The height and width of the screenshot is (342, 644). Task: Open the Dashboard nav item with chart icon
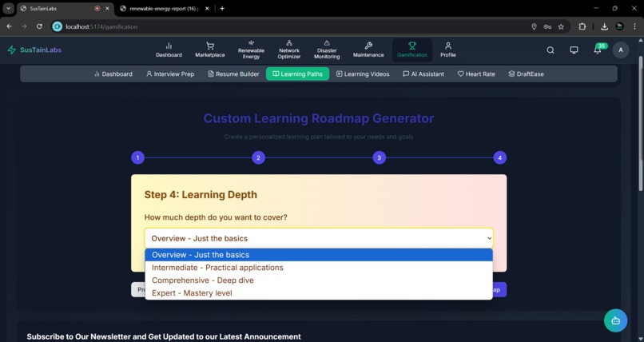(x=169, y=50)
